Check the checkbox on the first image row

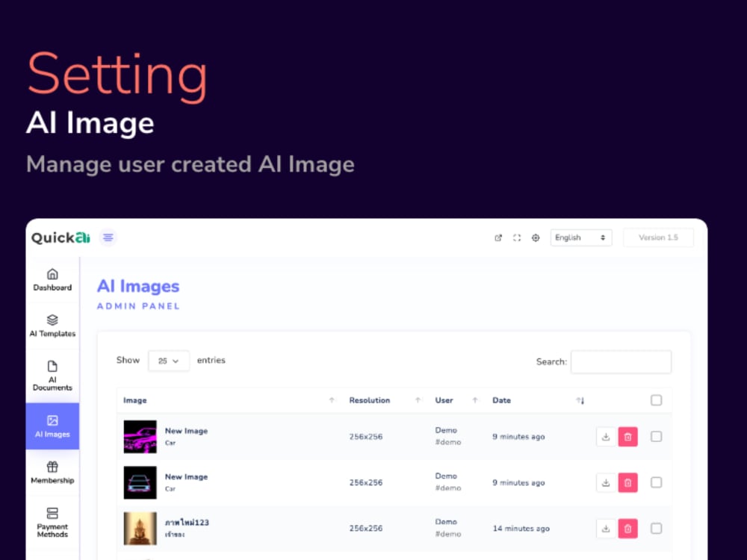657,437
